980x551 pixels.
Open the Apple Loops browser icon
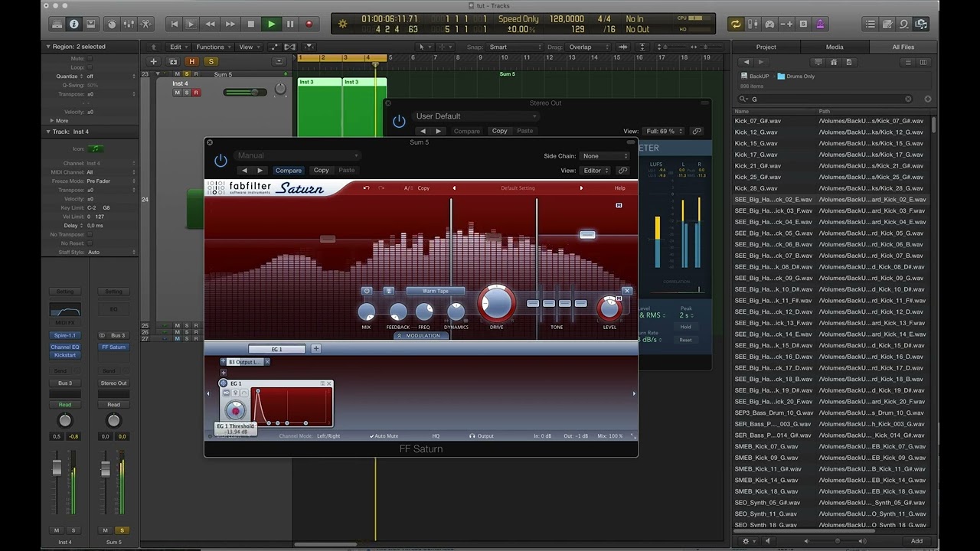[x=904, y=24]
